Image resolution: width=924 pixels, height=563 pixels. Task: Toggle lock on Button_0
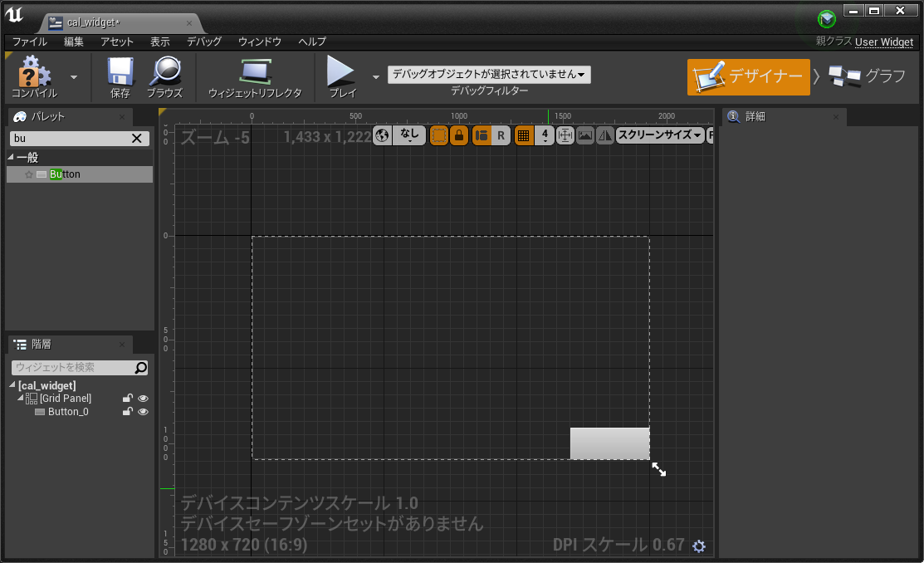127,412
